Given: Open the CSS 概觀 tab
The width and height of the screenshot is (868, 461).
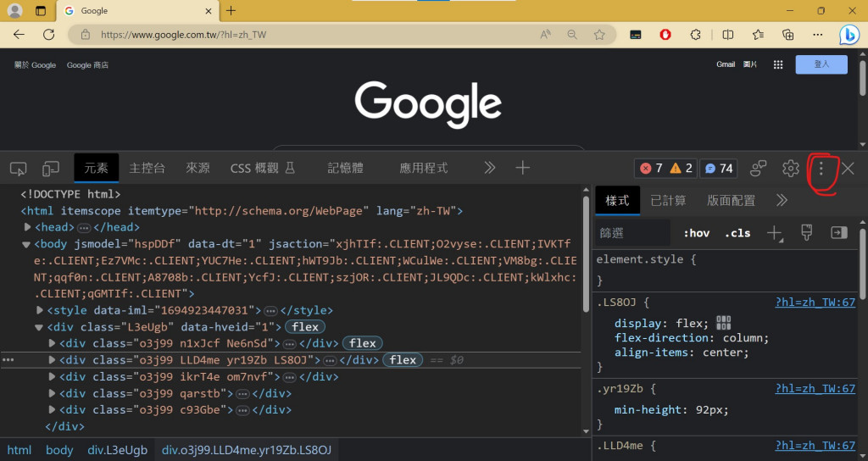Looking at the screenshot, I should tap(263, 169).
